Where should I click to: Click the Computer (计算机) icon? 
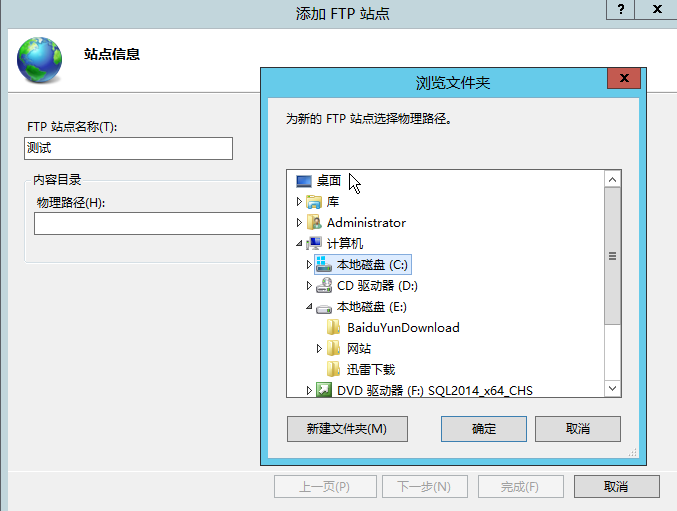pyautogui.click(x=314, y=243)
